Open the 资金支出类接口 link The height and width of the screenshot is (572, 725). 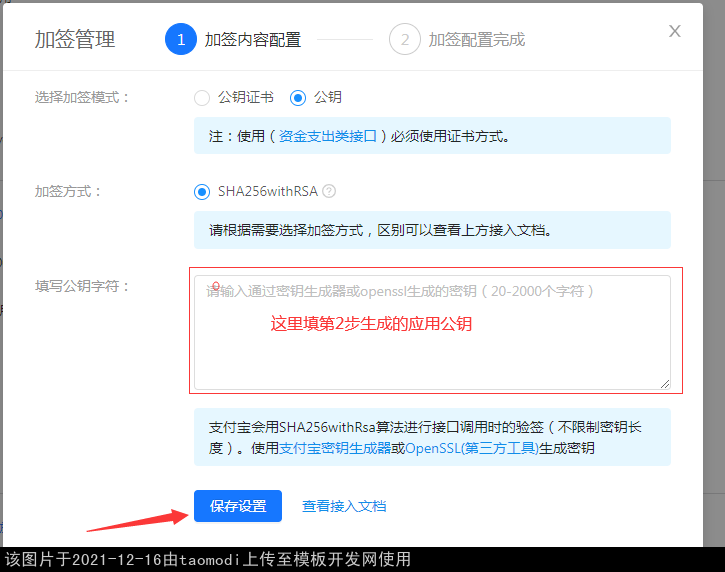coord(329,136)
